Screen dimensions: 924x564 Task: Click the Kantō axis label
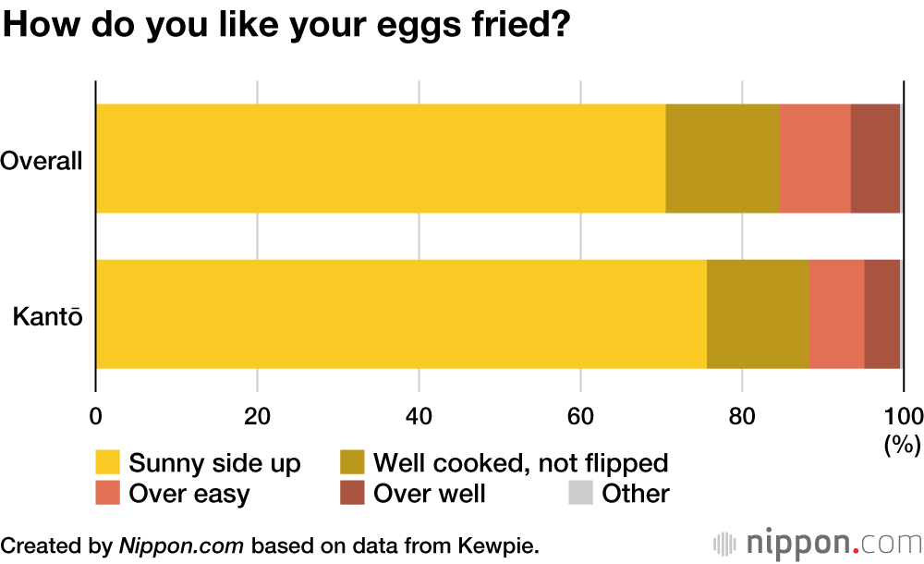tap(48, 316)
